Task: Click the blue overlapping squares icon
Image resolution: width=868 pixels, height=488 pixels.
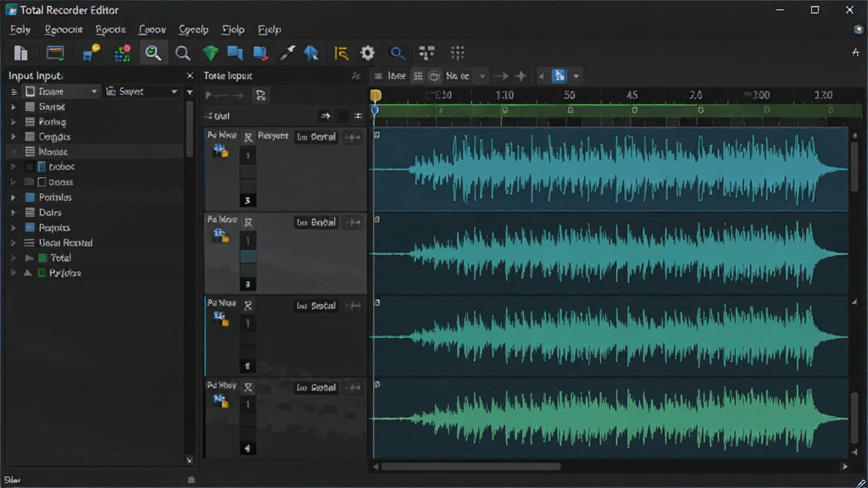Action: pyautogui.click(x=235, y=53)
